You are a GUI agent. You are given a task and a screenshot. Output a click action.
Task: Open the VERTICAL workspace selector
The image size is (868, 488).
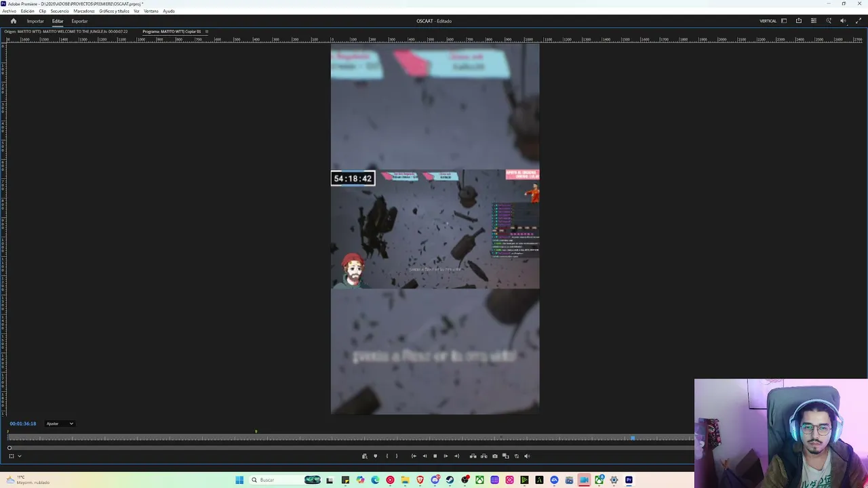click(x=768, y=21)
